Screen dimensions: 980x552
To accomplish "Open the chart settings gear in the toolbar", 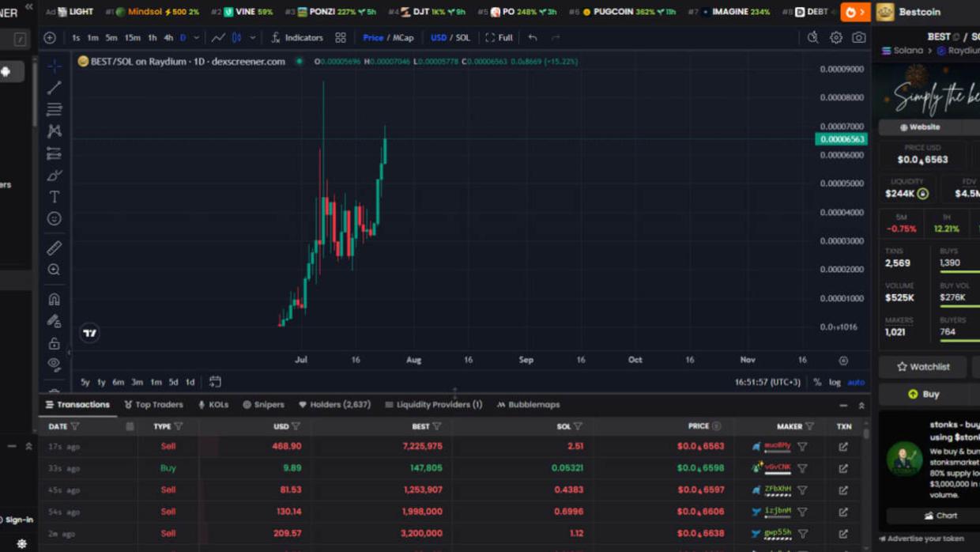I will 836,37.
